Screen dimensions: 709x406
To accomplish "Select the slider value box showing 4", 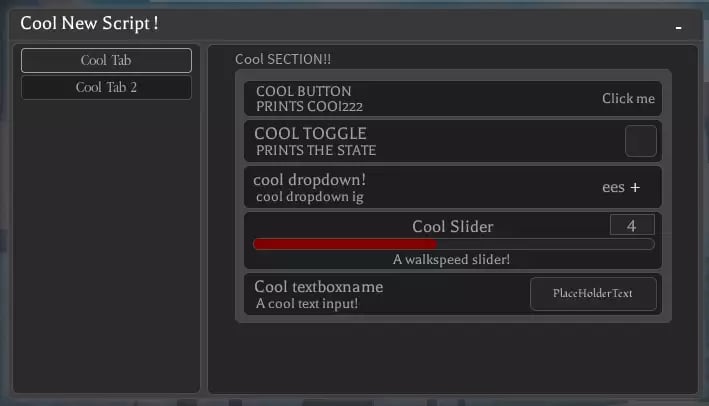I will point(631,226).
